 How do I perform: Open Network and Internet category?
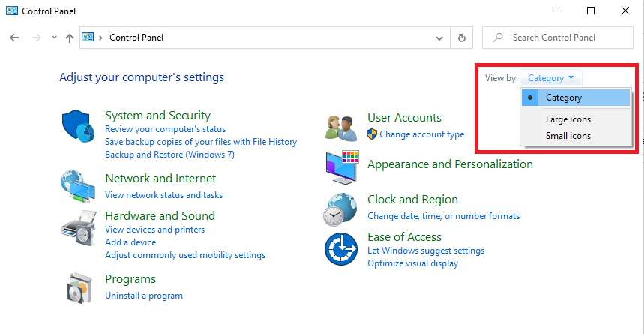point(160,179)
